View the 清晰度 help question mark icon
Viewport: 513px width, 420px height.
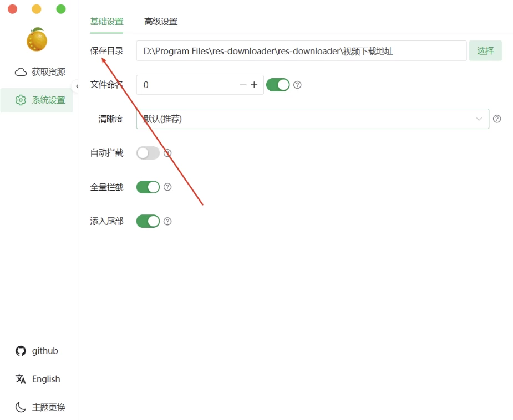(496, 119)
